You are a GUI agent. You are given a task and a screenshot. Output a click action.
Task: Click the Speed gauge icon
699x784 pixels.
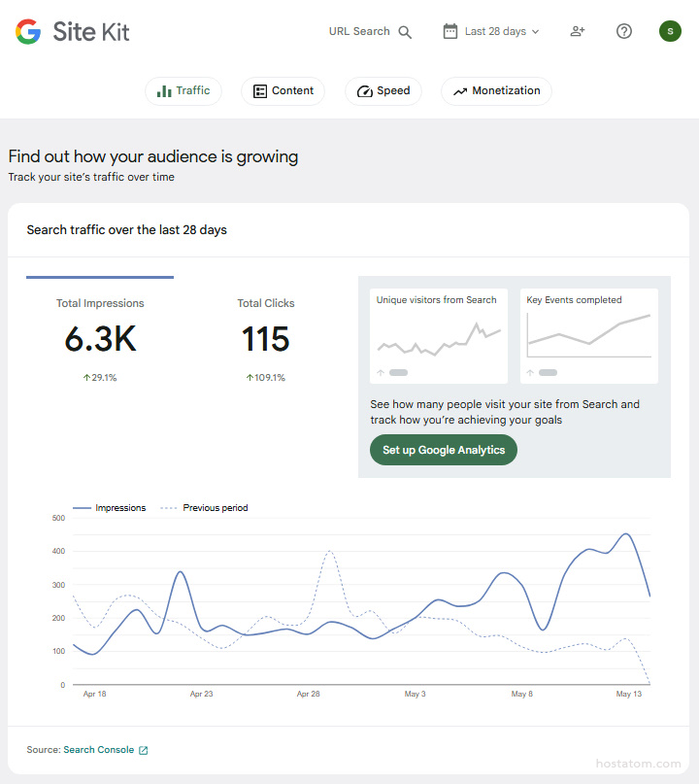(365, 91)
